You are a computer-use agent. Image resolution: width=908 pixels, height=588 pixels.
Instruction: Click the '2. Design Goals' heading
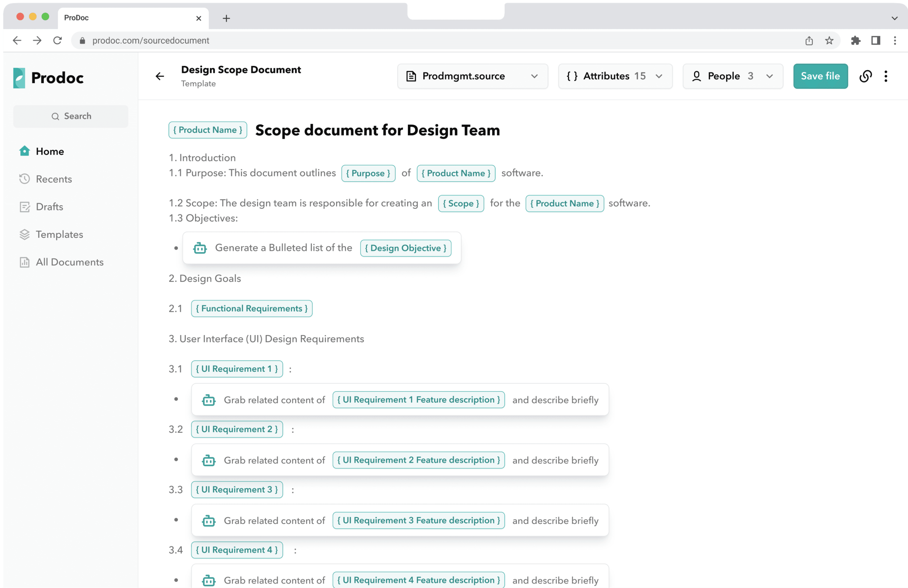(x=205, y=278)
